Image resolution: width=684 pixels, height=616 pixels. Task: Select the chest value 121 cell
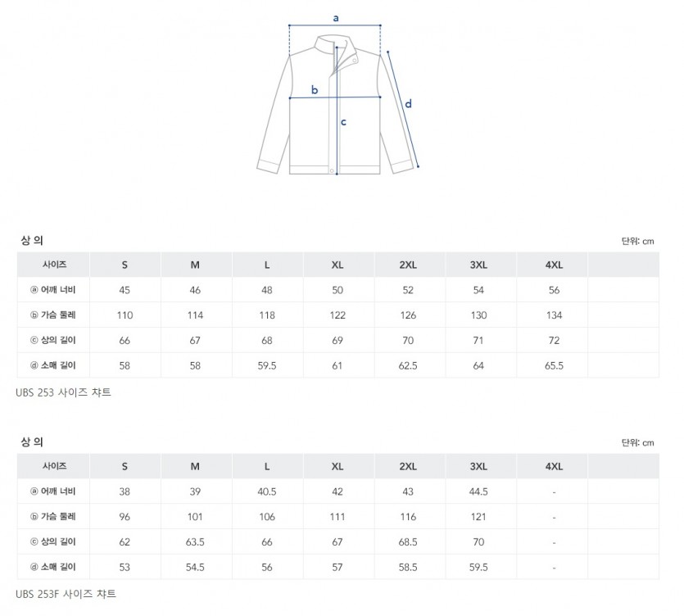point(479,517)
